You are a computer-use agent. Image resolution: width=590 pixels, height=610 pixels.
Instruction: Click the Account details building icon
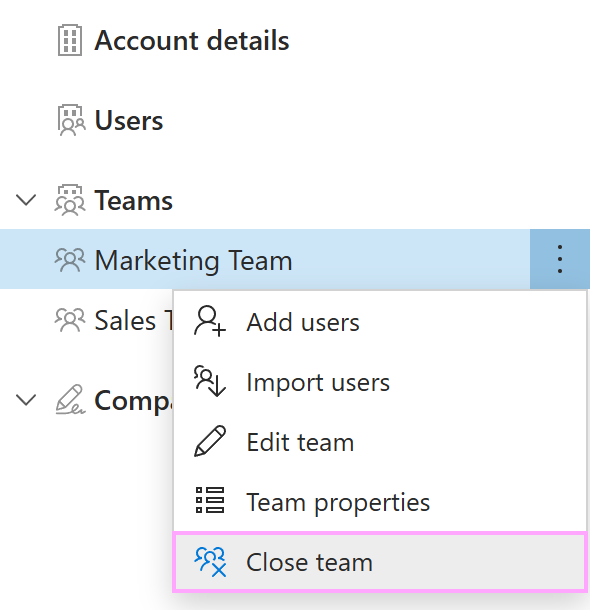coord(70,40)
